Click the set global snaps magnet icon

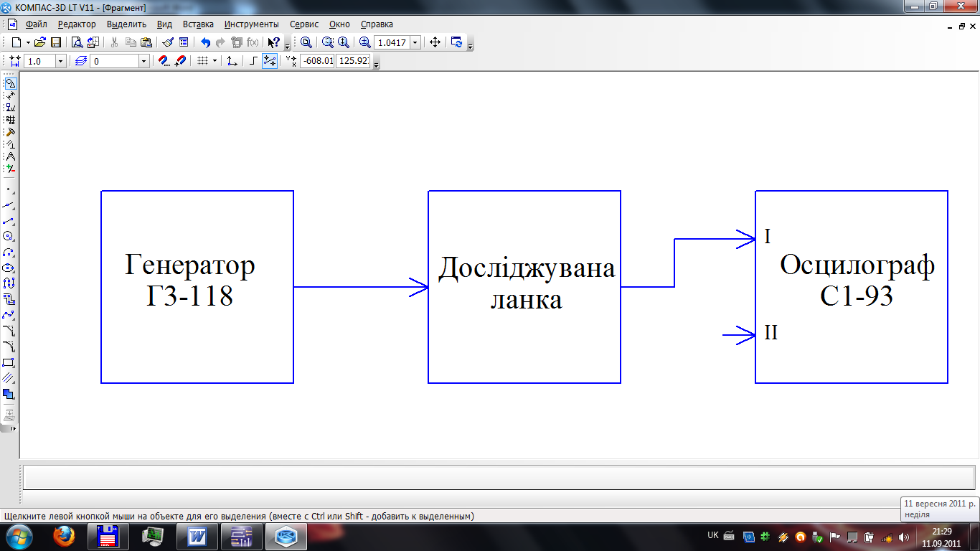(x=164, y=62)
